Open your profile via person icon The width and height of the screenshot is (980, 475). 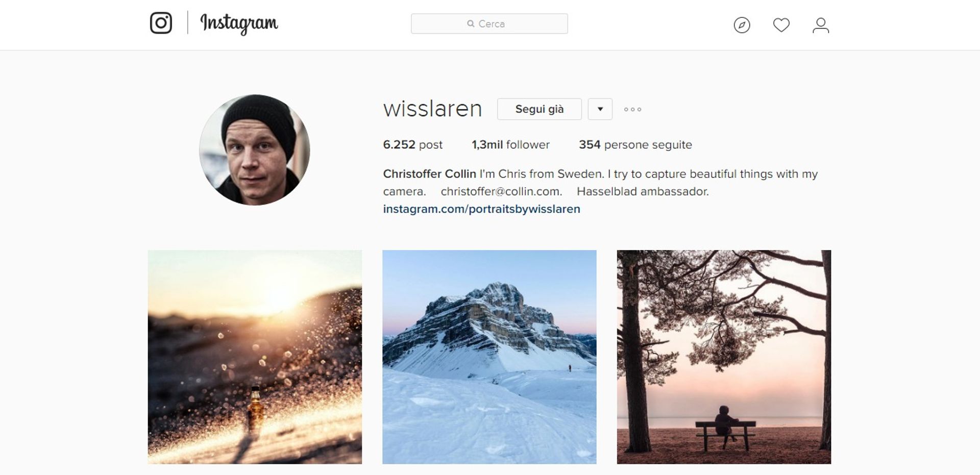[x=821, y=25]
